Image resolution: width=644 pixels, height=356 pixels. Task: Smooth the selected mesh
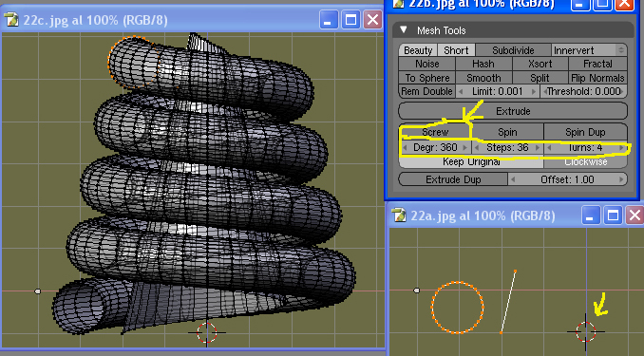click(483, 78)
